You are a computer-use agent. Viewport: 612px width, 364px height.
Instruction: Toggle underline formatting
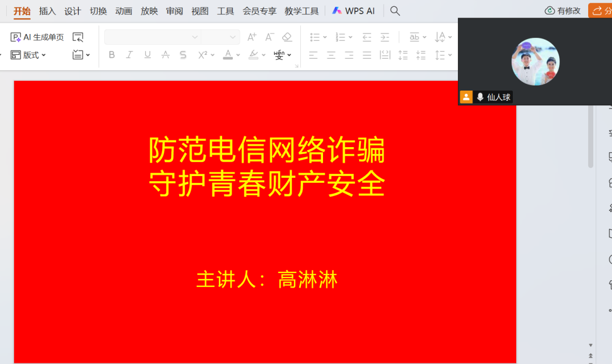[x=147, y=55]
